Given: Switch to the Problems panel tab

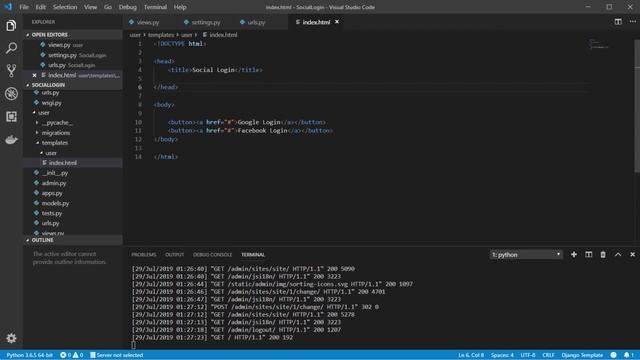Looking at the screenshot, I should pyautogui.click(x=144, y=255).
